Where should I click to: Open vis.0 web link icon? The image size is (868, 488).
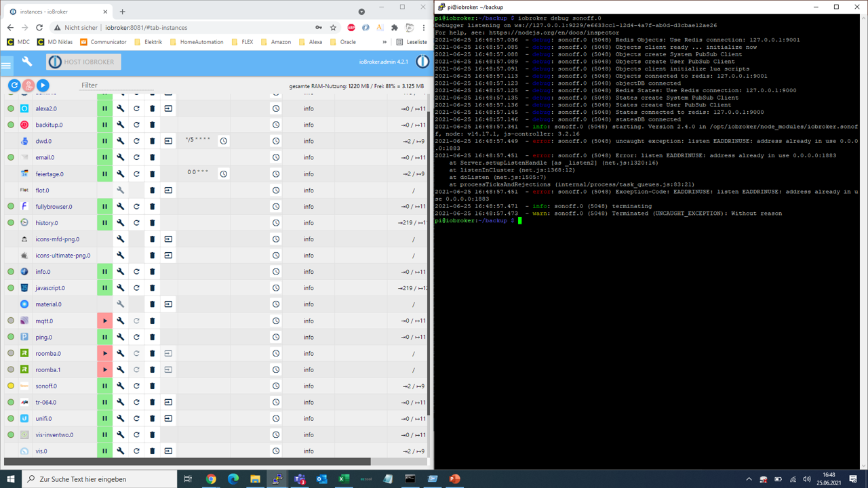click(x=168, y=451)
